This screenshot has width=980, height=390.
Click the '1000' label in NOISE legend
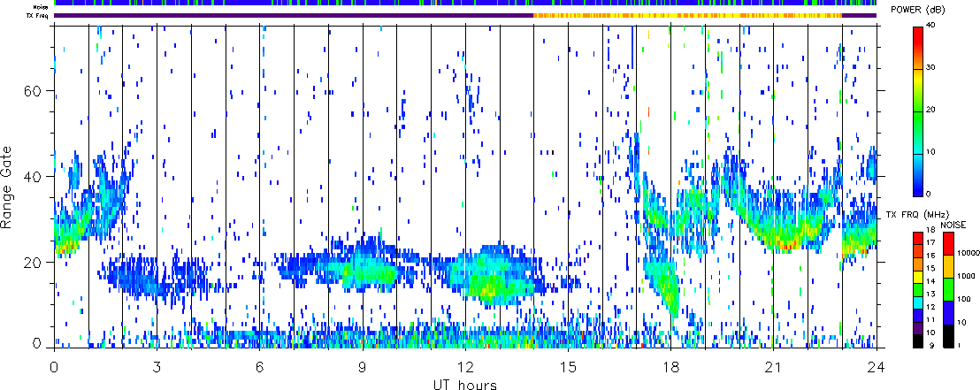coord(966,276)
